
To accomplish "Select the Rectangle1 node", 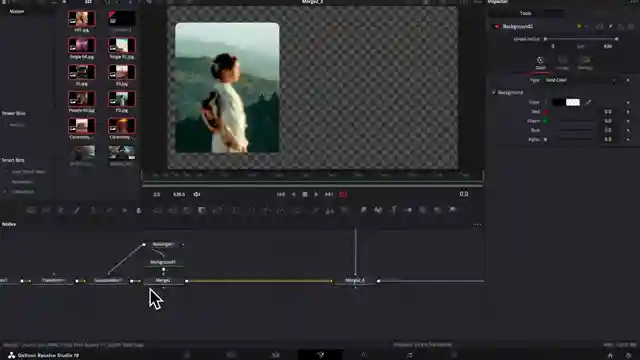I will pos(163,244).
